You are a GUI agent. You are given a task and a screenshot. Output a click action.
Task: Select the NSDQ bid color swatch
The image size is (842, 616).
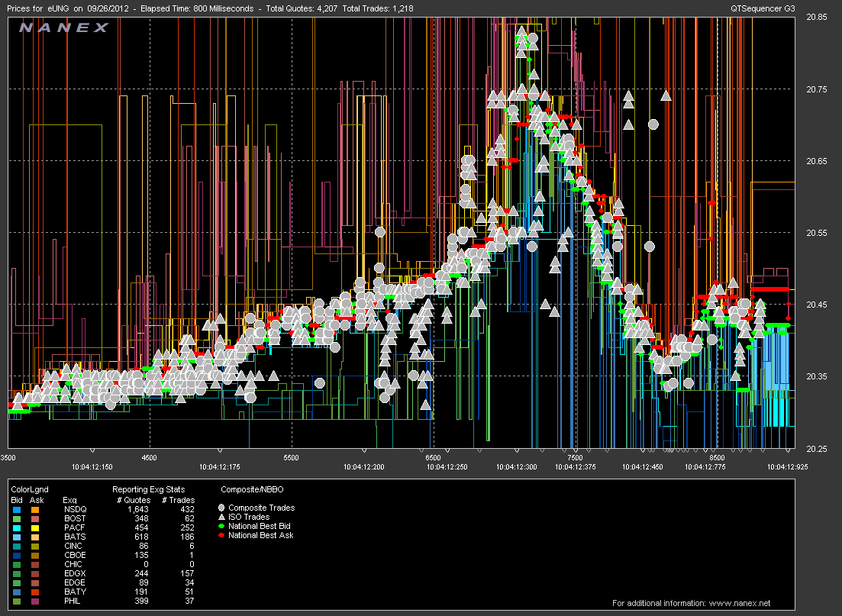(17, 509)
